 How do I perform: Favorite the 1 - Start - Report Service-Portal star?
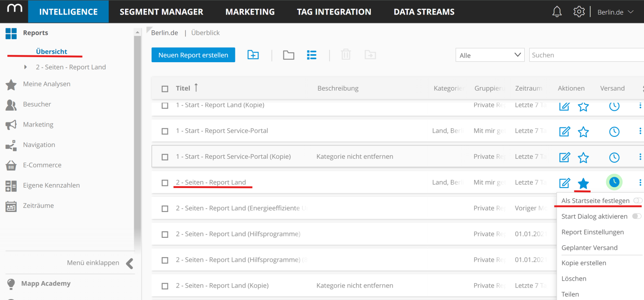(x=583, y=132)
